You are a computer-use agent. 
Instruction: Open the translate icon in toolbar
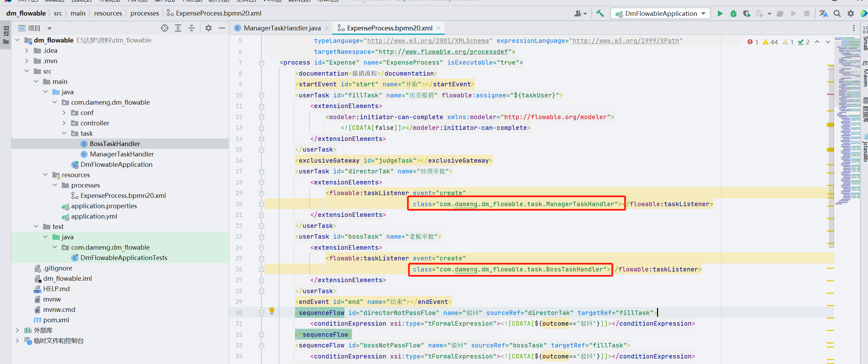(823, 13)
